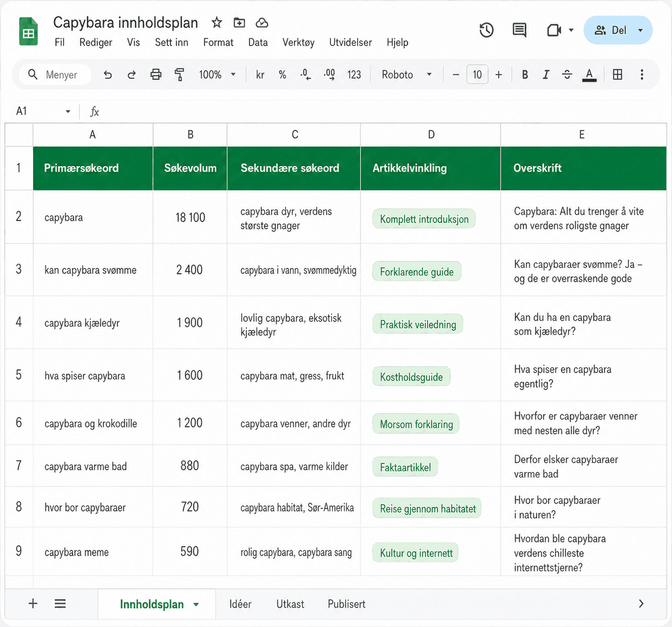Decrease decimal places
Image resolution: width=672 pixels, height=627 pixels.
click(x=305, y=74)
